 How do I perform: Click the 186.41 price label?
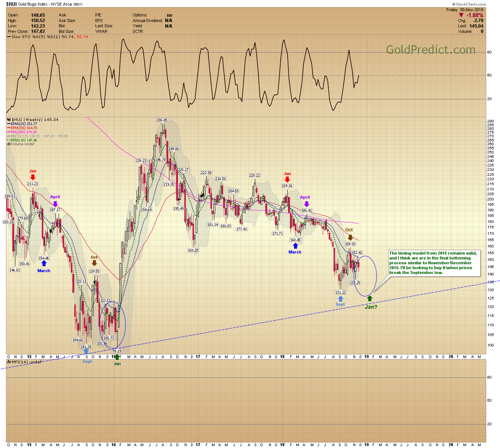pyautogui.click(x=306, y=211)
